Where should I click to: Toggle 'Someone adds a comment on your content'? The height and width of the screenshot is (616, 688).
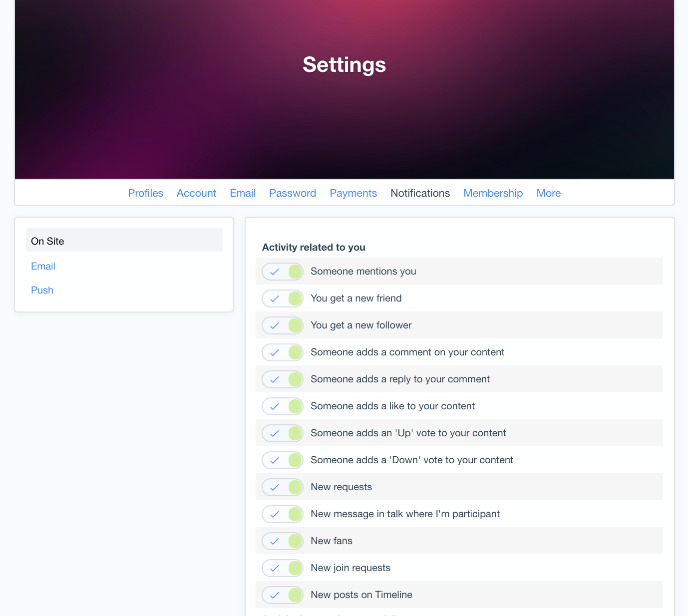(283, 352)
